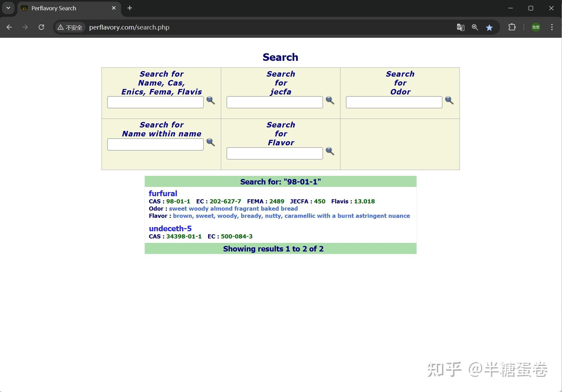Viewport: 562px width, 392px height.
Task: Click the browser profile avatar icon
Action: click(x=535, y=27)
